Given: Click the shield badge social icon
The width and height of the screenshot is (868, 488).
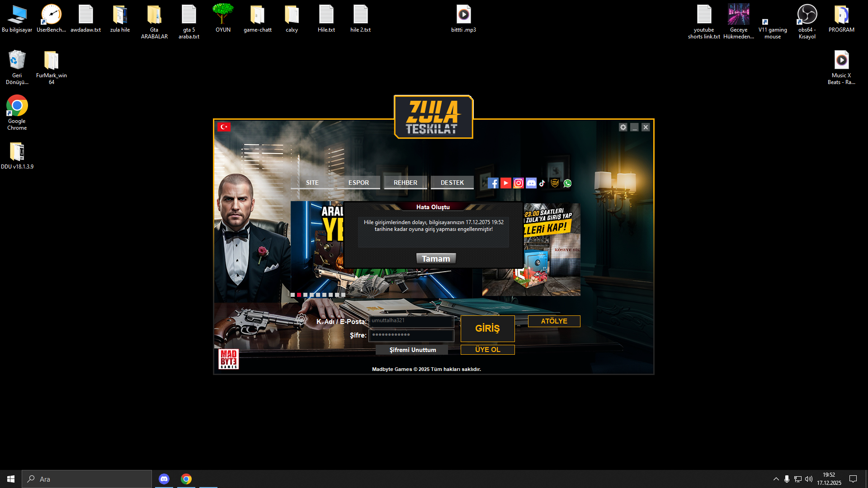Looking at the screenshot, I should pyautogui.click(x=555, y=183).
